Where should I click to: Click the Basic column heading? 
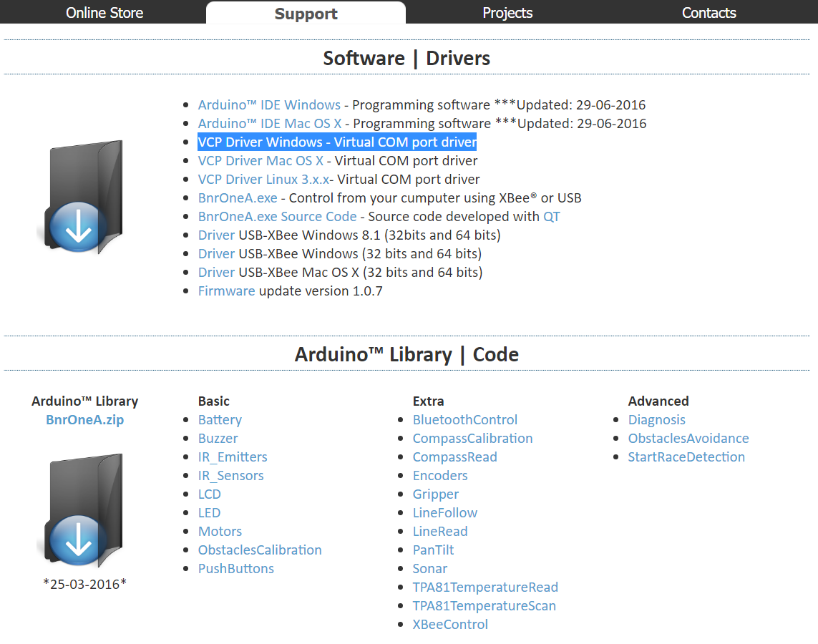214,401
